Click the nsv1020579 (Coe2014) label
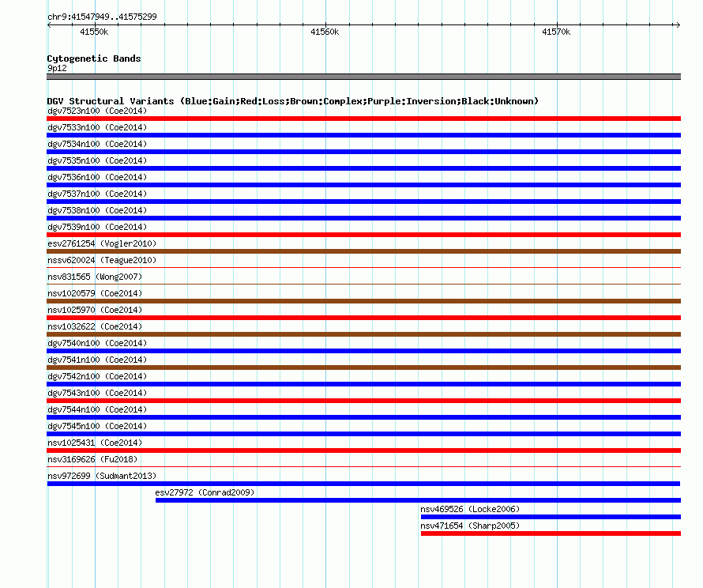Screen dimensions: 703x588 coord(95,293)
